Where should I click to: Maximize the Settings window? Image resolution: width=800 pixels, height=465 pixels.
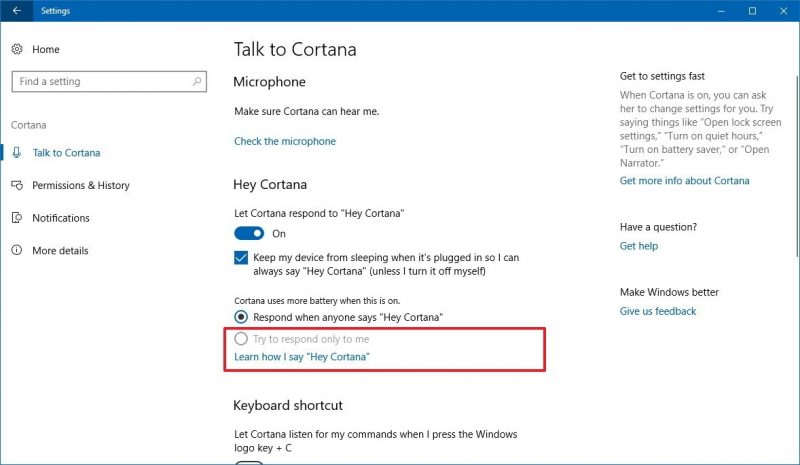point(752,11)
